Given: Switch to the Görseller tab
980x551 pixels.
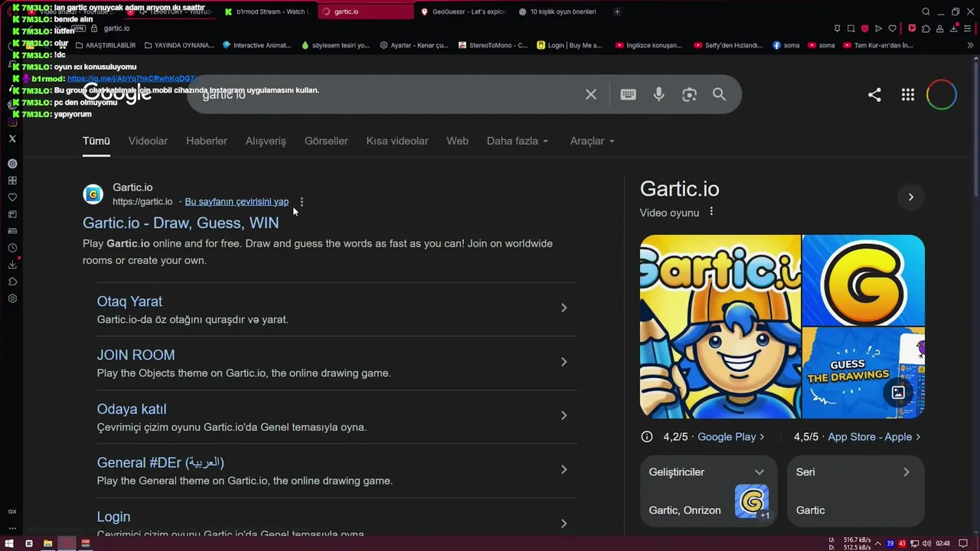Looking at the screenshot, I should click(x=326, y=141).
